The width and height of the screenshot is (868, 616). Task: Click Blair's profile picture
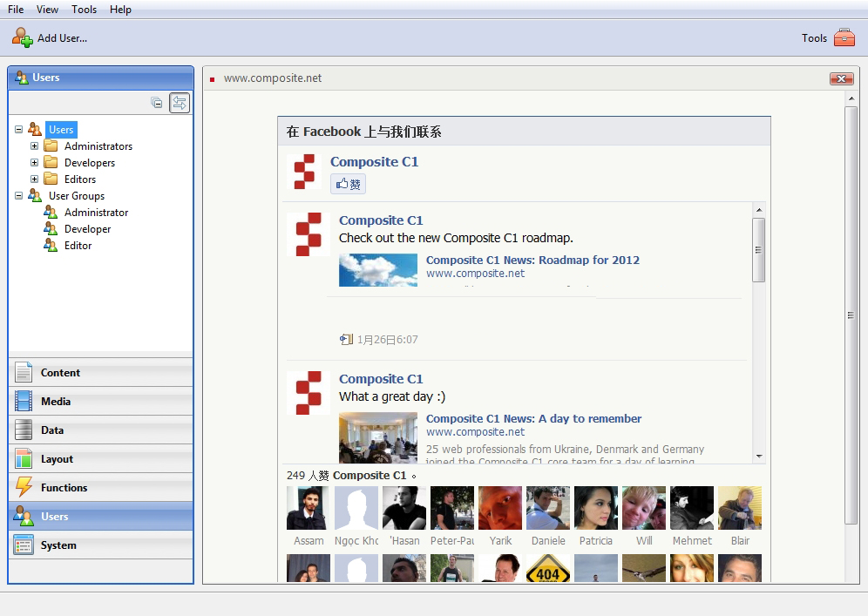coord(740,508)
